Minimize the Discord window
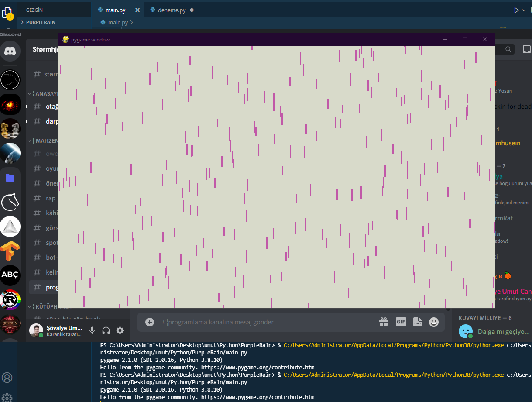 pos(527,34)
